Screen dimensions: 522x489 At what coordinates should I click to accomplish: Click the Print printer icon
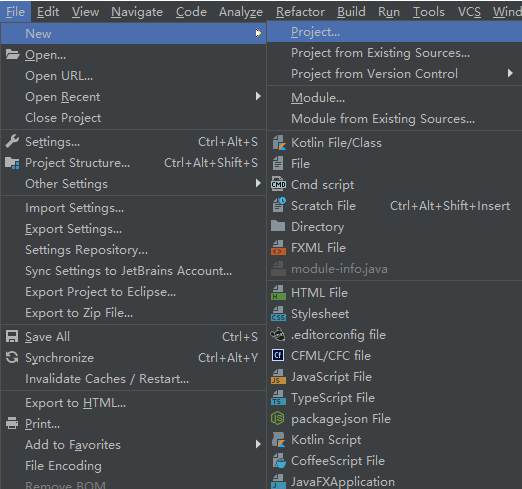tap(12, 423)
